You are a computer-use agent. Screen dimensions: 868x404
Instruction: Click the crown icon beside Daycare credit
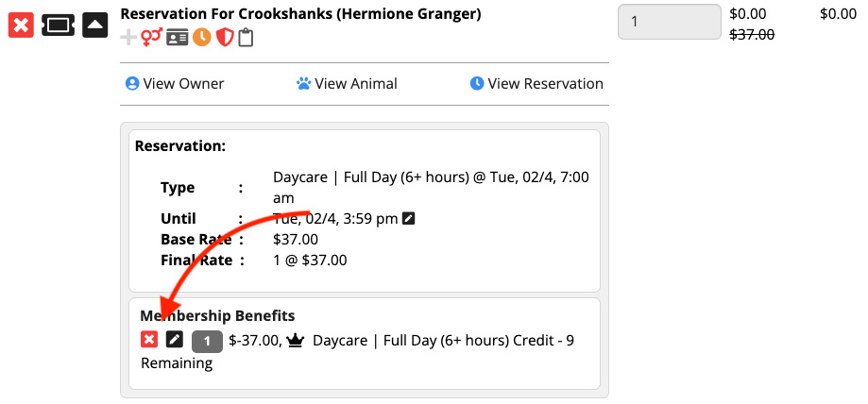(297, 341)
